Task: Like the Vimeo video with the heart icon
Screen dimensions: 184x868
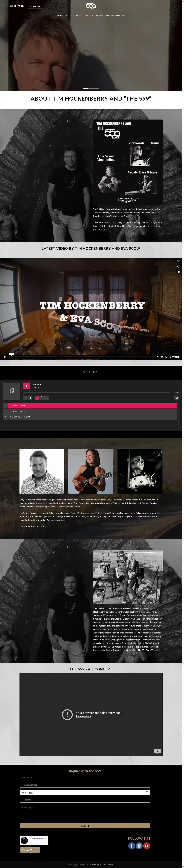Action: pyautogui.click(x=179, y=261)
